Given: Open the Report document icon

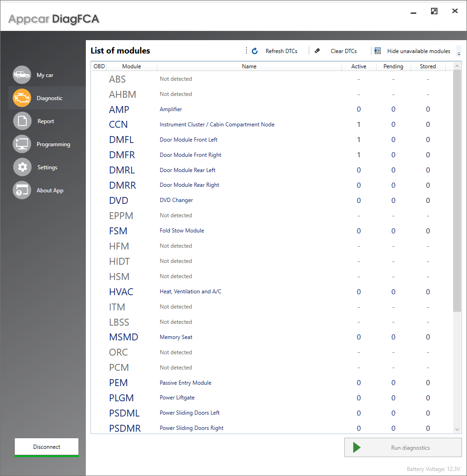Looking at the screenshot, I should (22, 121).
